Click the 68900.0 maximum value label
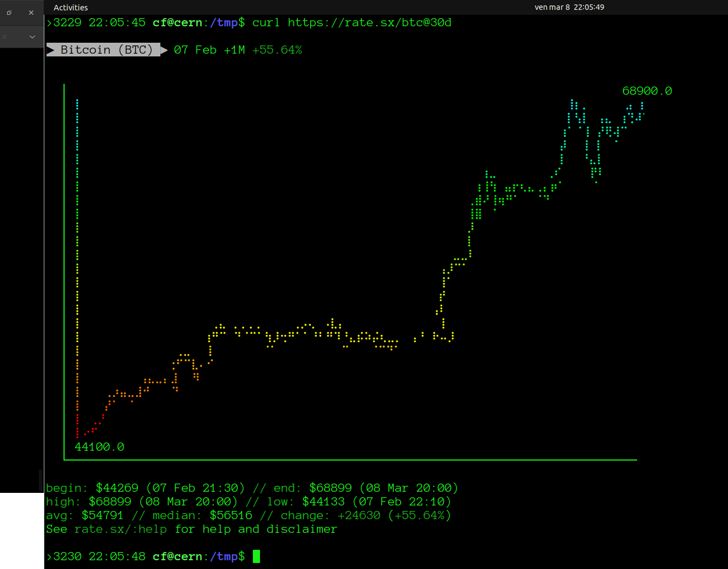This screenshot has height=569, width=728. coord(647,91)
